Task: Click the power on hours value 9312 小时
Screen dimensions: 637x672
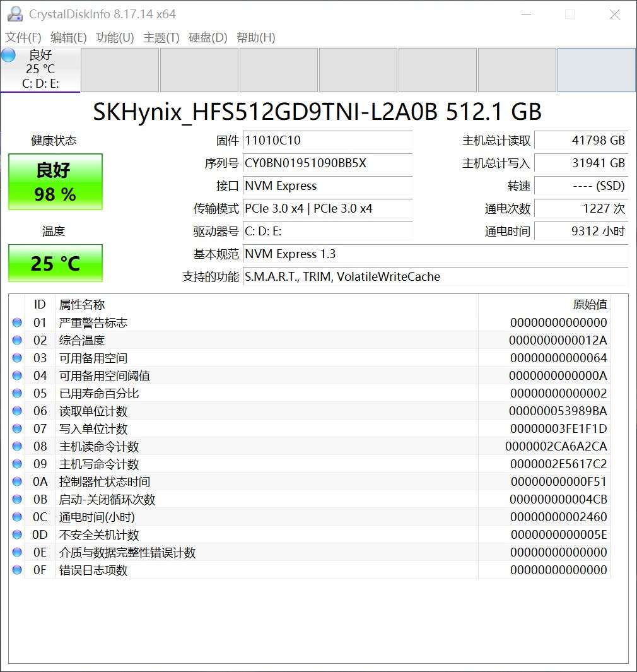Action: click(x=581, y=232)
